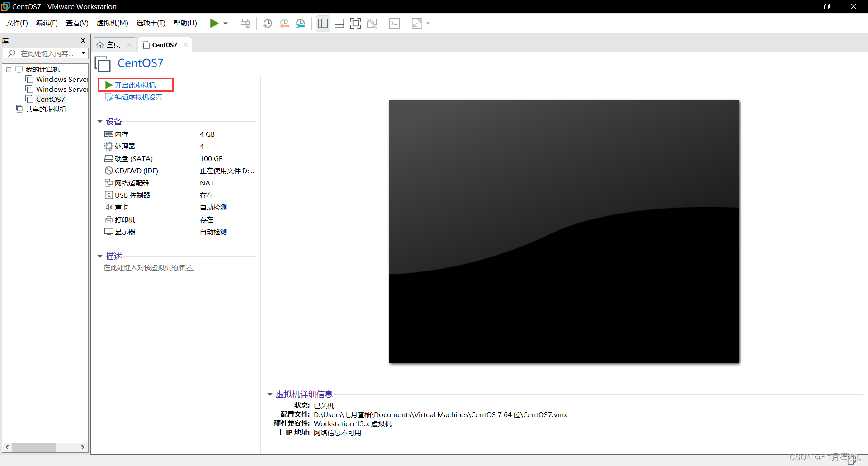
Task: Click the NAT network adapter value
Action: point(207,183)
